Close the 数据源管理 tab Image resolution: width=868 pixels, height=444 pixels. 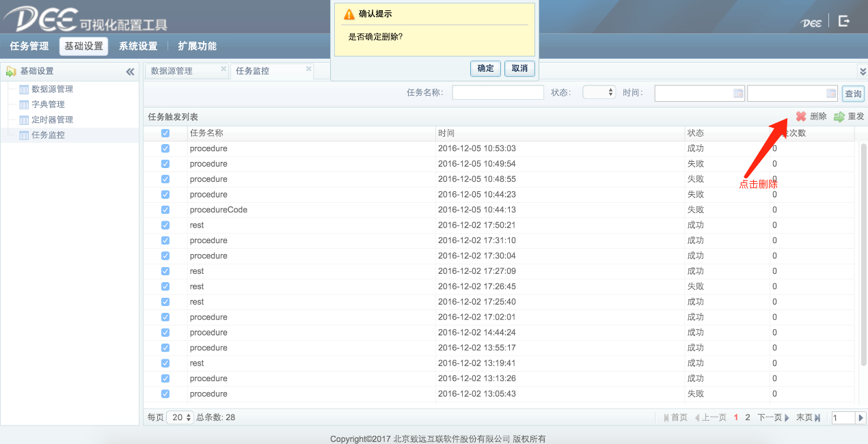[x=223, y=69]
